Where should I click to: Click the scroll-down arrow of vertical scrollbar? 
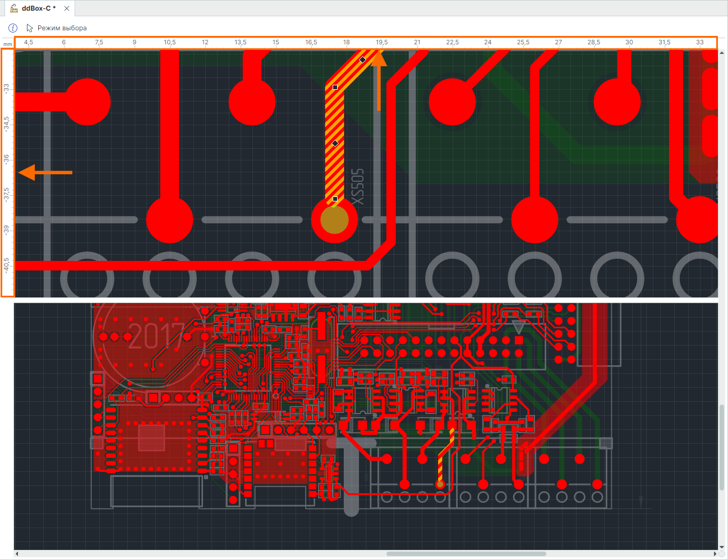click(x=722, y=547)
